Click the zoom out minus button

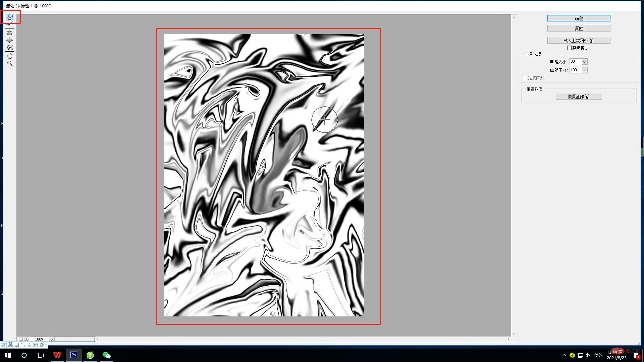pyautogui.click(x=20, y=339)
